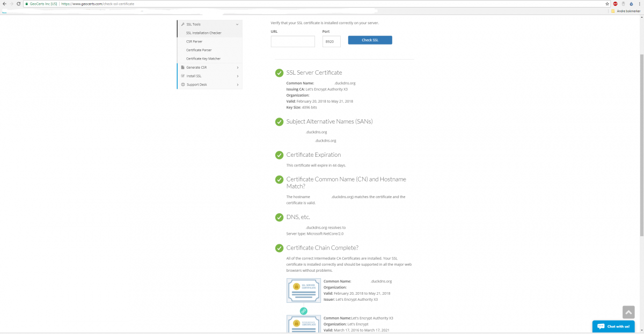This screenshot has width=644, height=334.
Task: Click the wrench icon beside SSL Tools
Action: point(182,24)
